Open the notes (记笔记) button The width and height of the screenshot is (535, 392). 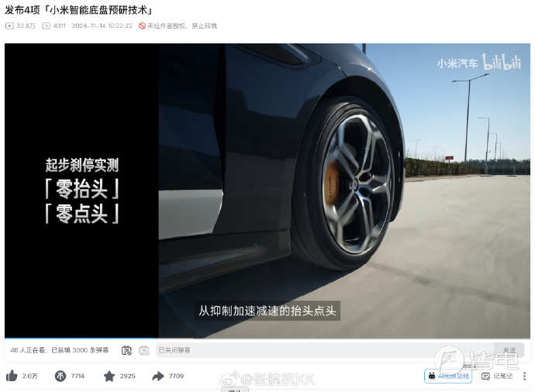point(497,376)
